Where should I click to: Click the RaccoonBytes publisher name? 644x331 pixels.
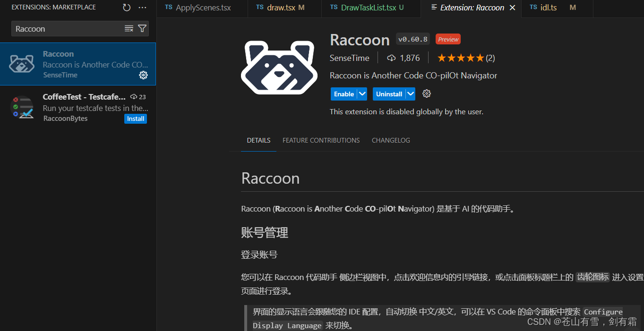[65, 119]
